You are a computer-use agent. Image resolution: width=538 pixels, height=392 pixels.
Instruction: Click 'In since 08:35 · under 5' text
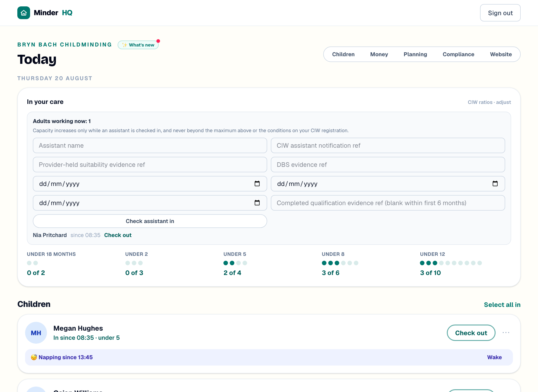tap(87, 338)
